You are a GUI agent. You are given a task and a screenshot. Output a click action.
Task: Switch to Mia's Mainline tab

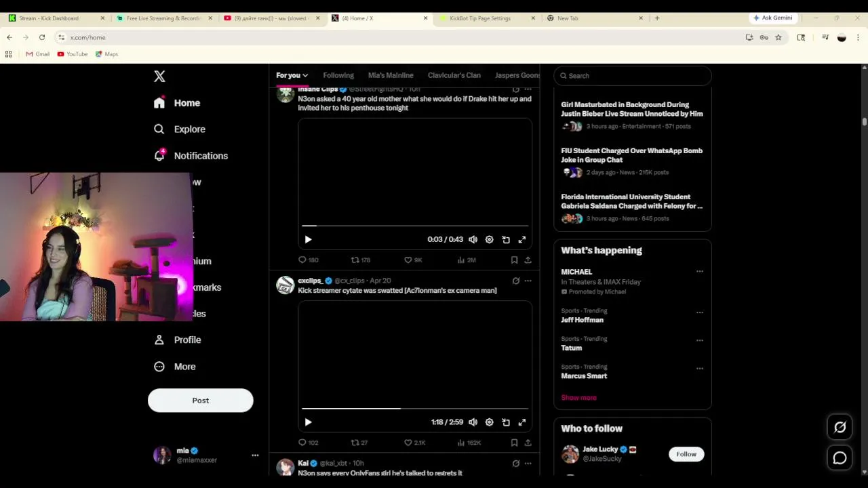pyautogui.click(x=391, y=75)
